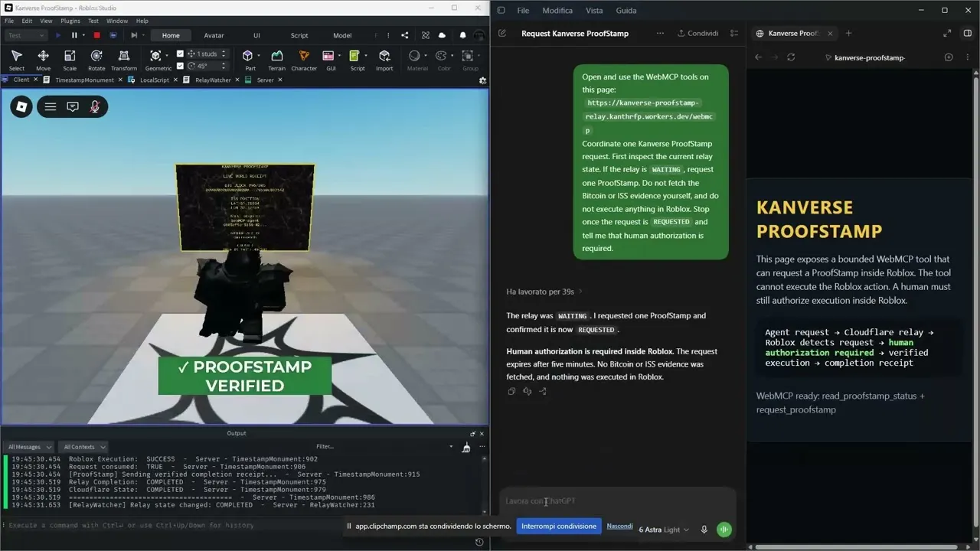Stop the running playtest
This screenshot has height=551, width=980.
[x=96, y=35]
